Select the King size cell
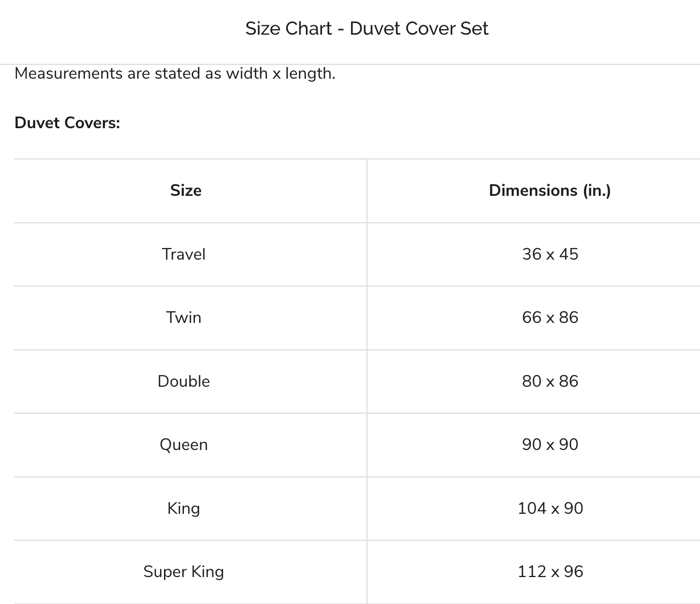Image resolution: width=700 pixels, height=604 pixels. pyautogui.click(x=184, y=508)
